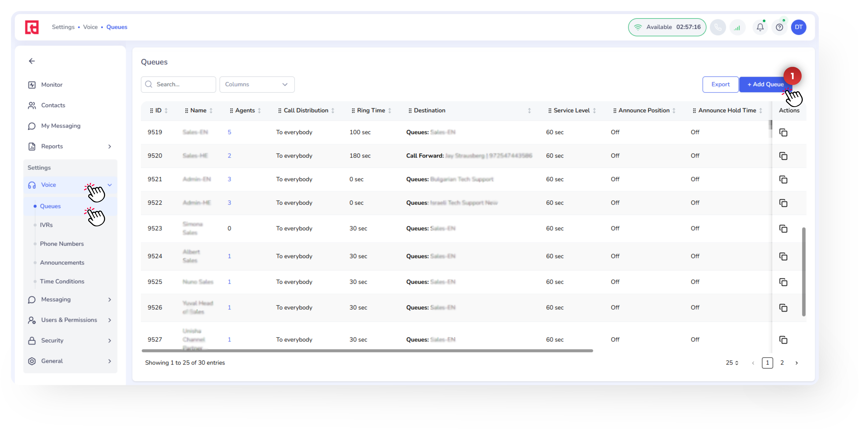Click copy icon for queue 9523
Image resolution: width=868 pixels, height=429 pixels.
[783, 228]
